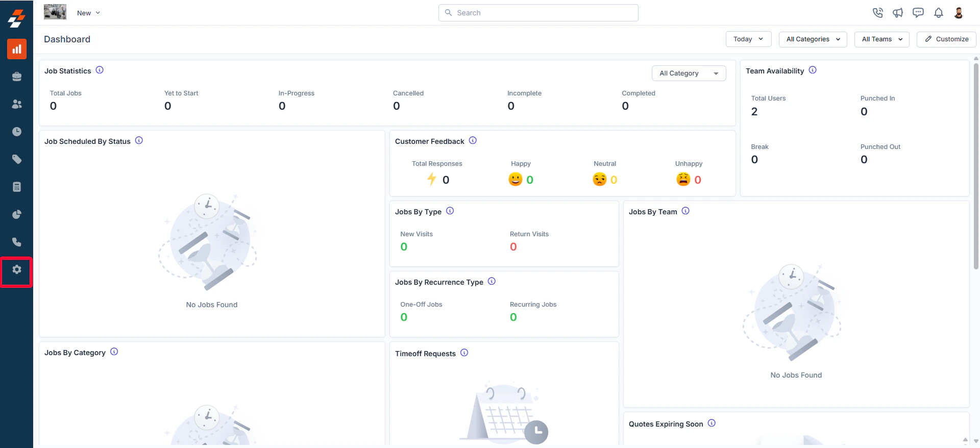Viewport: 980px width, 448px height.
Task: Open the announcements megaphone icon
Action: pos(898,13)
